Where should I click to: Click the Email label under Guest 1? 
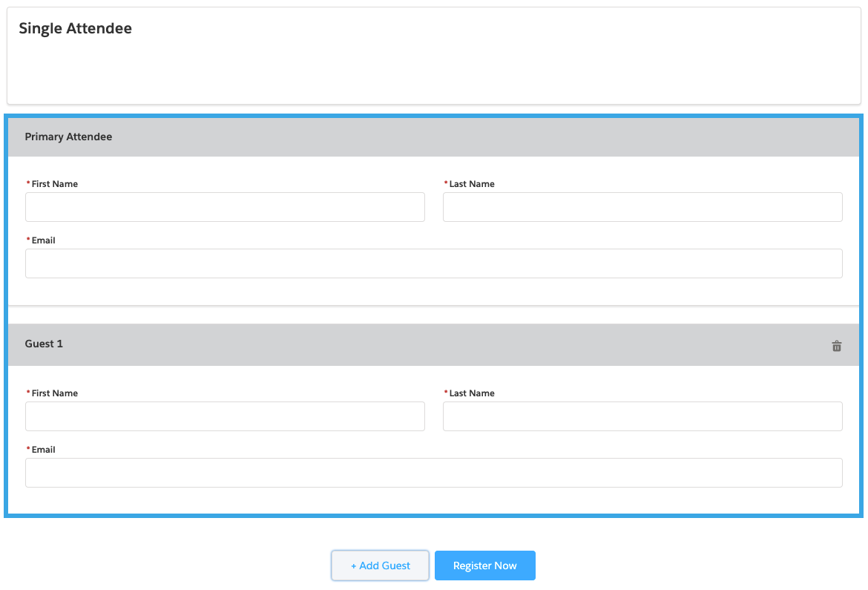pyautogui.click(x=43, y=450)
